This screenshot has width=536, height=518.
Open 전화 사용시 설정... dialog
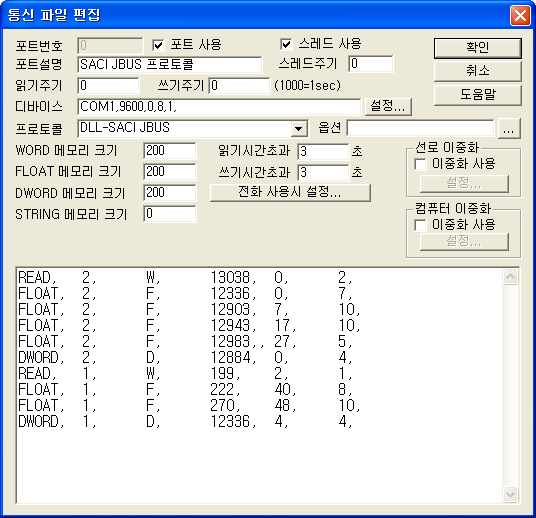click(x=290, y=192)
